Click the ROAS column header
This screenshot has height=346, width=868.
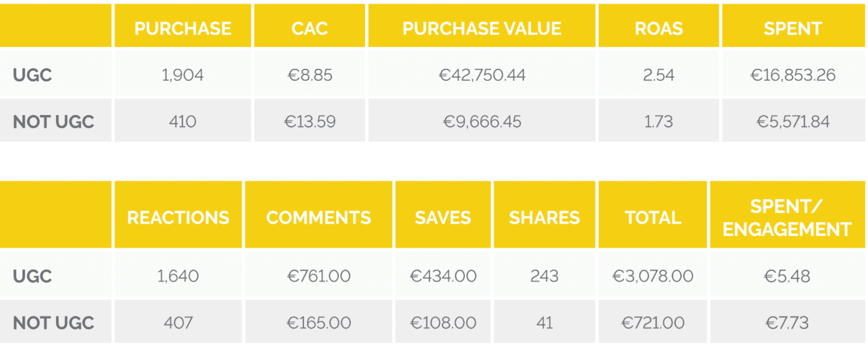click(659, 28)
